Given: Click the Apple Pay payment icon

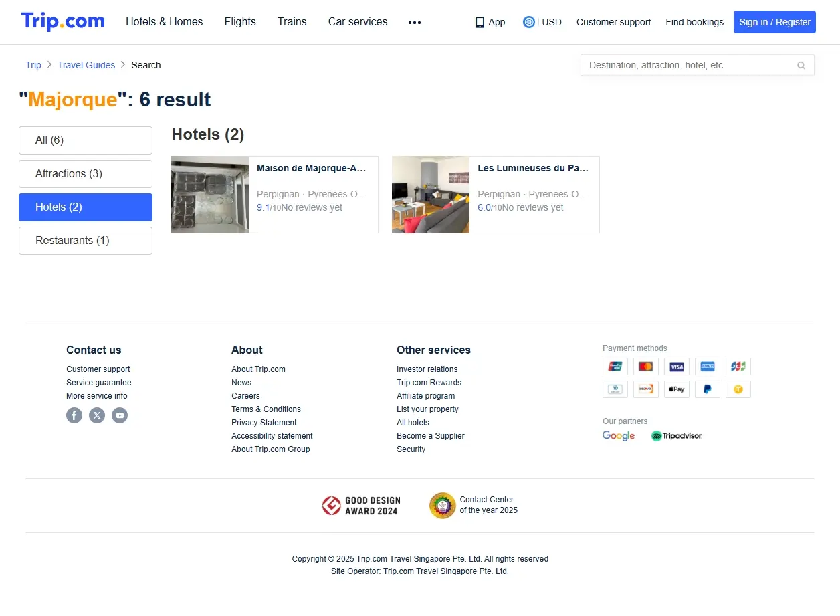Looking at the screenshot, I should pyautogui.click(x=677, y=389).
